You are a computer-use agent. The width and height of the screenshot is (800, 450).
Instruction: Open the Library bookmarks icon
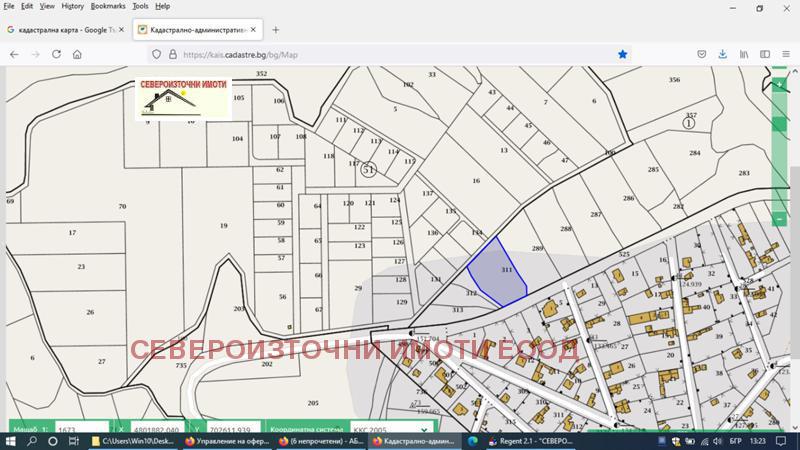coord(744,54)
